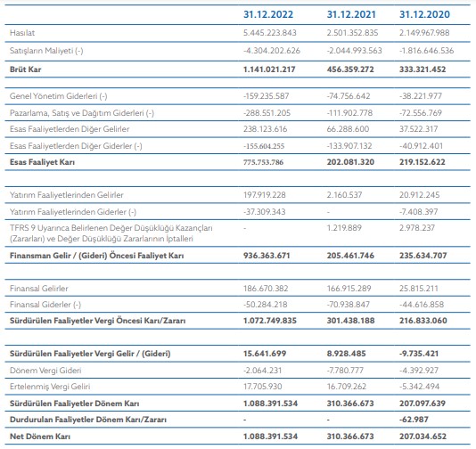Click the Finansal Gelirler row label
This screenshot has width=476, height=449.
pyautogui.click(x=39, y=289)
